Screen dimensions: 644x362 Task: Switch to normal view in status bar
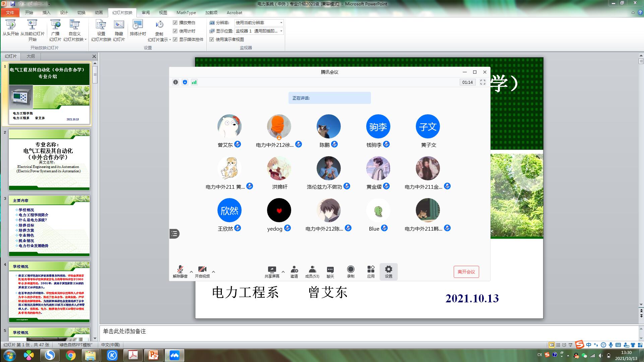552,345
